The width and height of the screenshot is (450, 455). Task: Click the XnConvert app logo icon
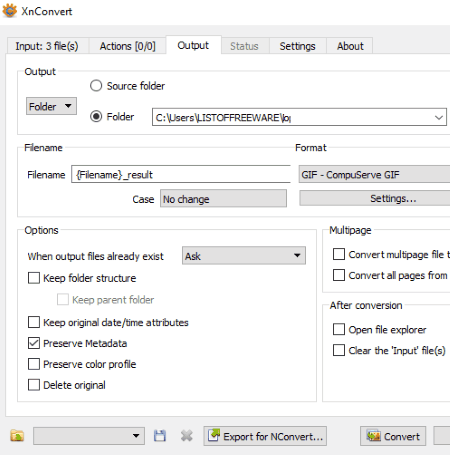[x=10, y=11]
